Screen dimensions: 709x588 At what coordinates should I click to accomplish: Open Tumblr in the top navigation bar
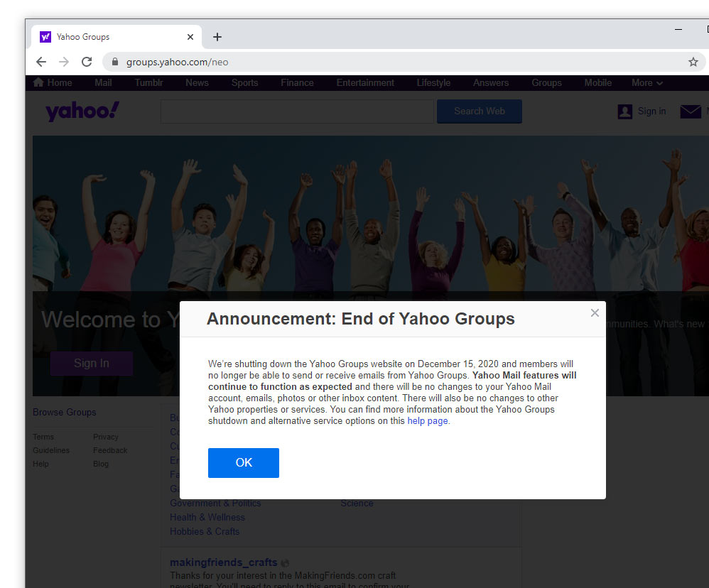coord(148,83)
